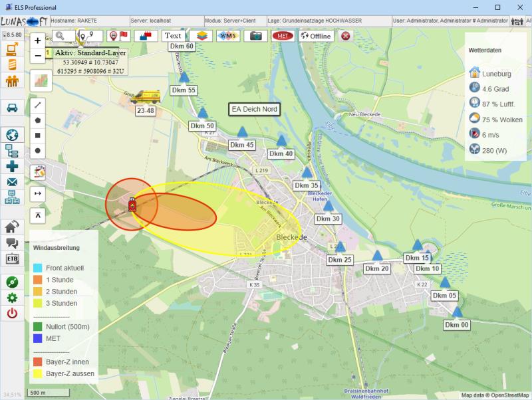The height and width of the screenshot is (400, 532).
Task: Open the map search magnifier tool
Action: tap(60, 36)
